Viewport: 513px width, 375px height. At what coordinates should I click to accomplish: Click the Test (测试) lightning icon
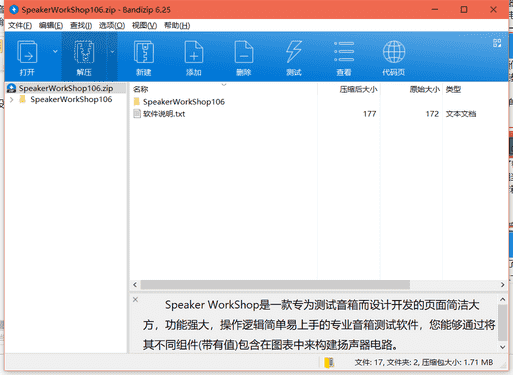coord(294,52)
